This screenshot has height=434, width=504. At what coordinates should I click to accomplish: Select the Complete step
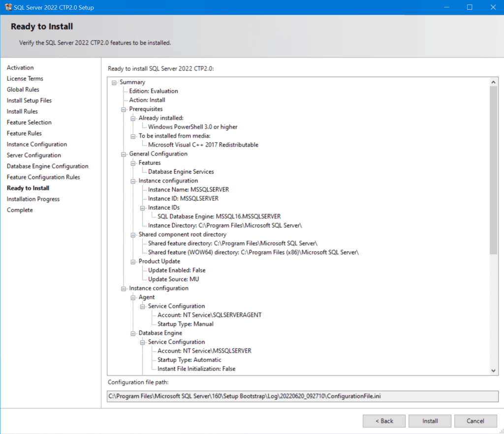20,210
